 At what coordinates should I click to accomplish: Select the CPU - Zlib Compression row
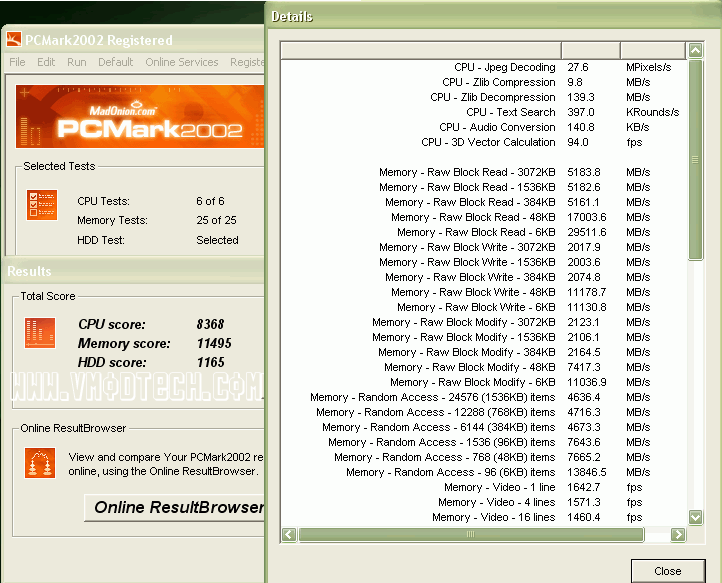[483, 82]
